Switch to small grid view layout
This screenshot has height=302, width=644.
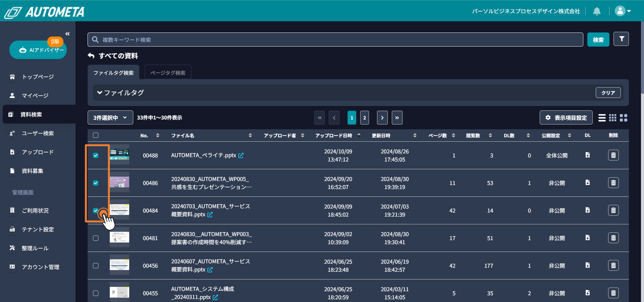coord(613,118)
